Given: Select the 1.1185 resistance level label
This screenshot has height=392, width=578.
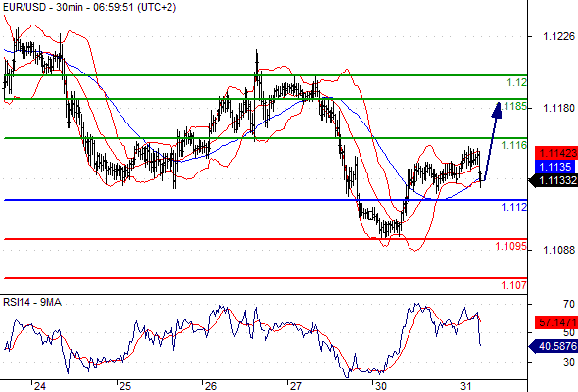Looking at the screenshot, I should tap(514, 106).
